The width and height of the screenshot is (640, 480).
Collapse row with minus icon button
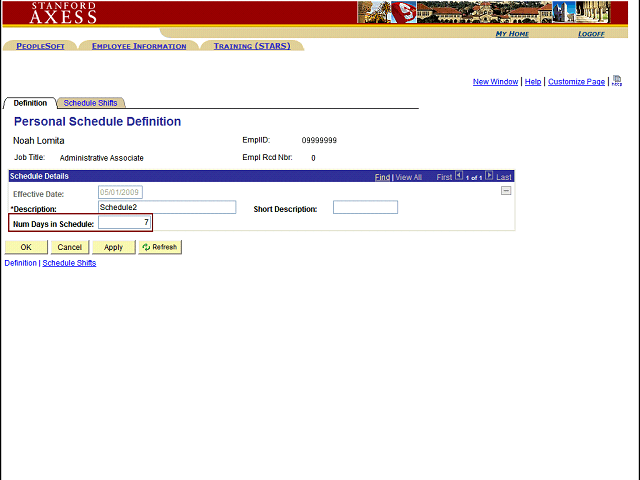tap(506, 191)
